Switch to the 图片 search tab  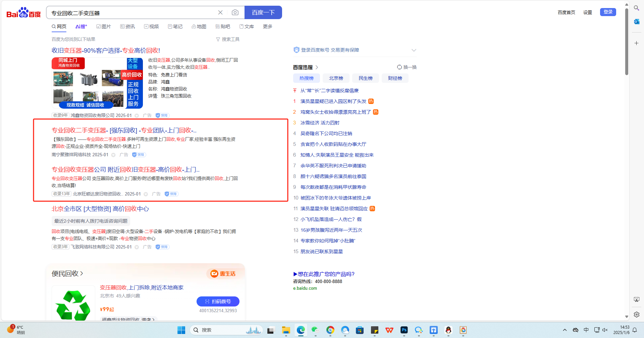[104, 26]
